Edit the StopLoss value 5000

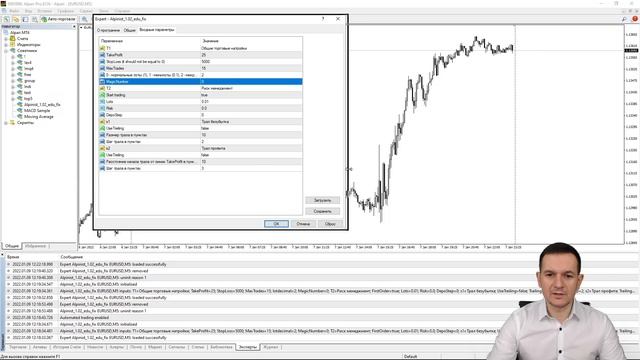[251, 62]
